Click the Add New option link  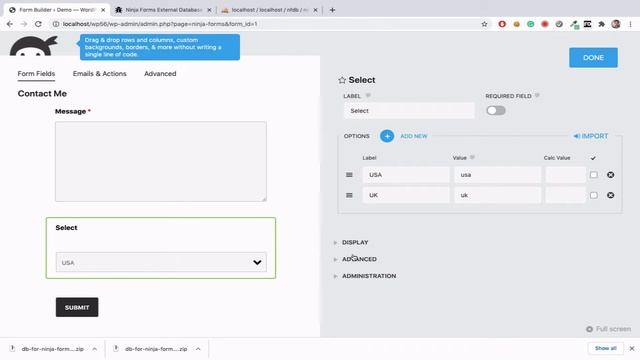click(413, 136)
